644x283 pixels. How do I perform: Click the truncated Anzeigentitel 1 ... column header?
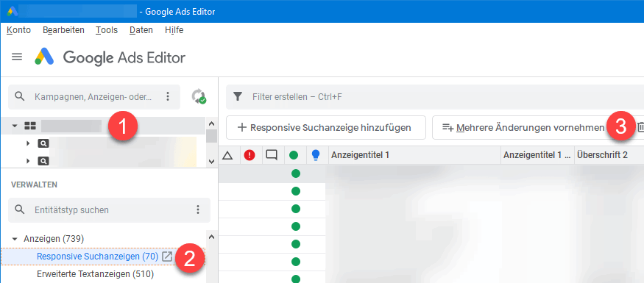[x=537, y=155]
